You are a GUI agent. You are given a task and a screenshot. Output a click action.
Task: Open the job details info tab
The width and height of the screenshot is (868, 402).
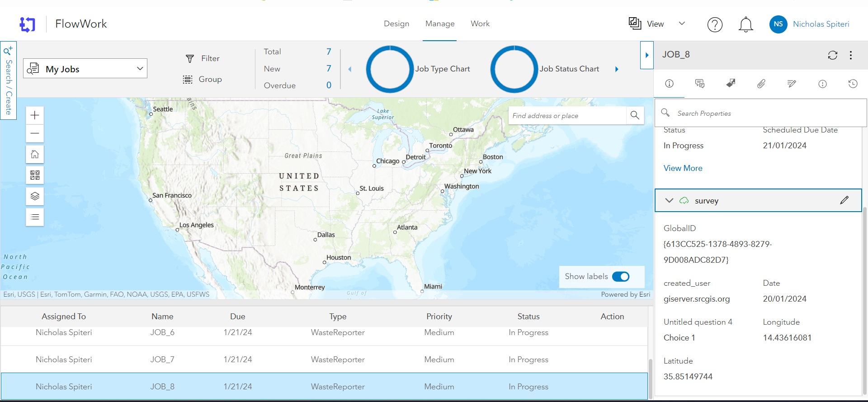(670, 84)
